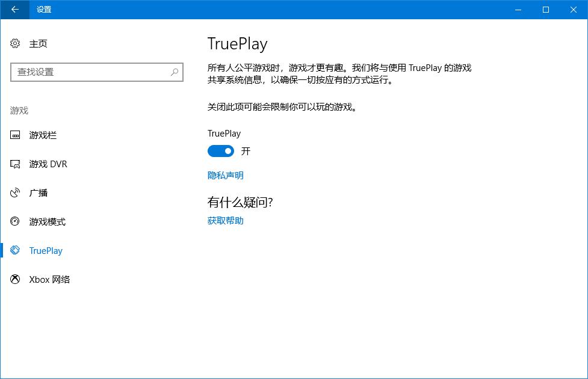Open the 游戏模式 page
This screenshot has width=588, height=379.
pyautogui.click(x=48, y=221)
